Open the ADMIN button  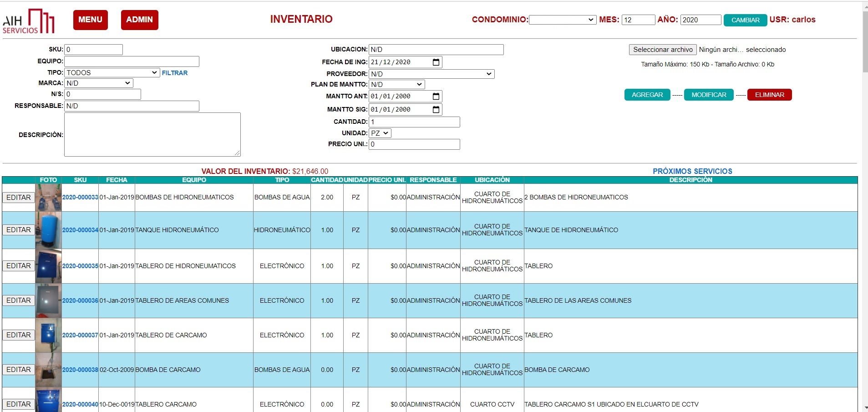139,20
